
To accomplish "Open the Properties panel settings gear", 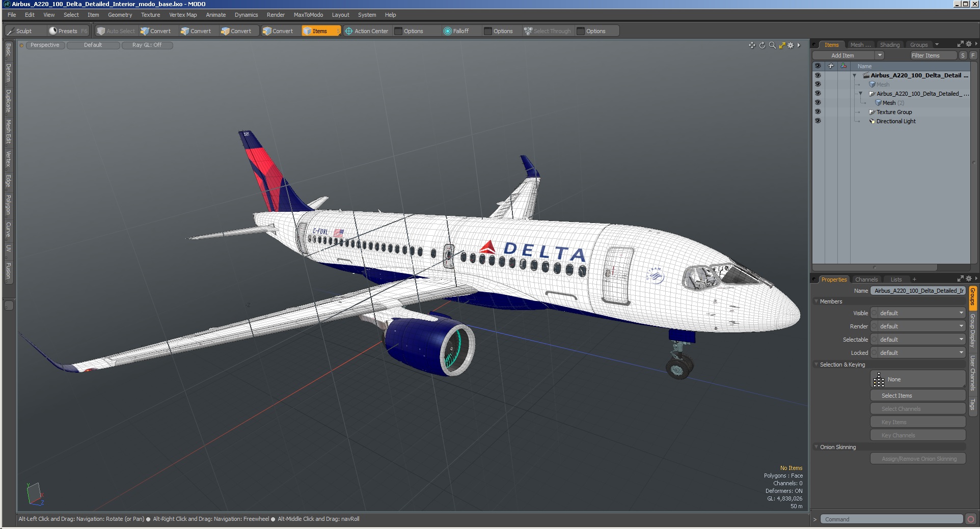I will coord(969,279).
